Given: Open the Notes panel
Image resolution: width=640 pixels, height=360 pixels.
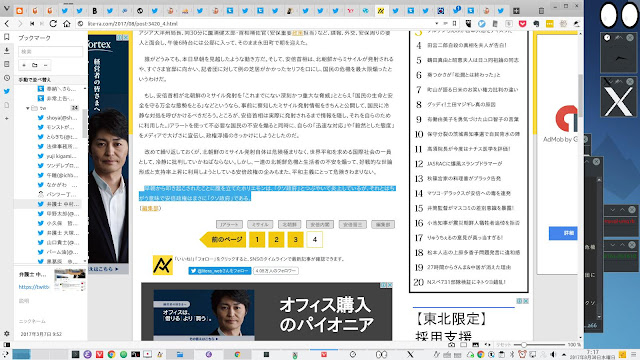Looking at the screenshot, I should coord(7,64).
